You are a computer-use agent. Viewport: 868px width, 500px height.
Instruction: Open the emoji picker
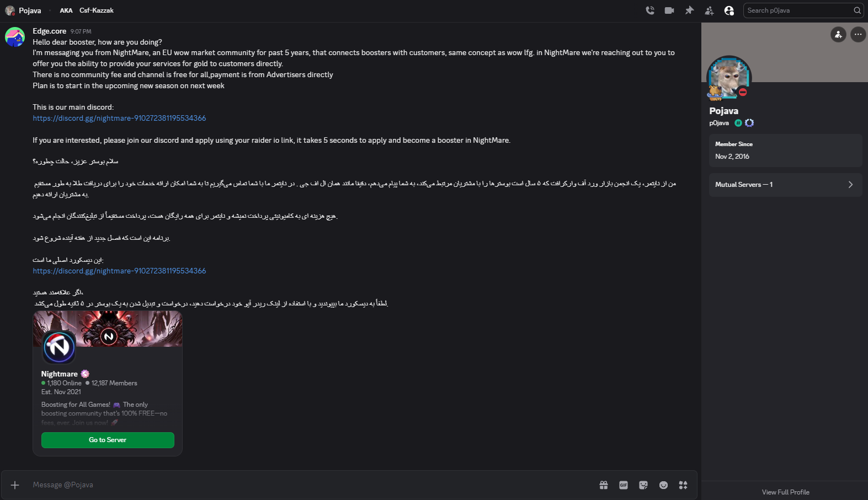[663, 485]
